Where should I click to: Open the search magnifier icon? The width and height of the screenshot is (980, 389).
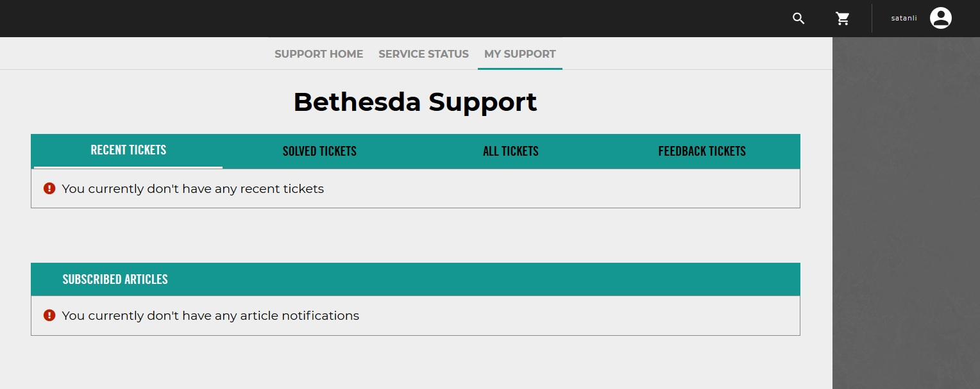[798, 19]
